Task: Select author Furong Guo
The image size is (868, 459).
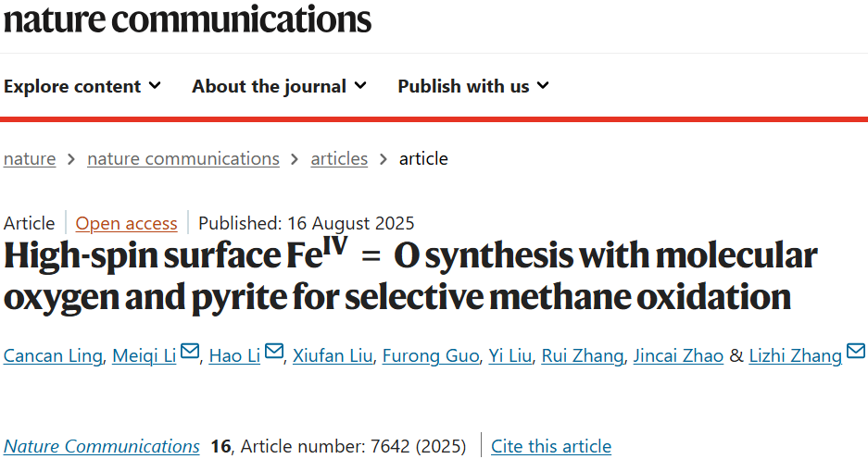Action: (431, 355)
